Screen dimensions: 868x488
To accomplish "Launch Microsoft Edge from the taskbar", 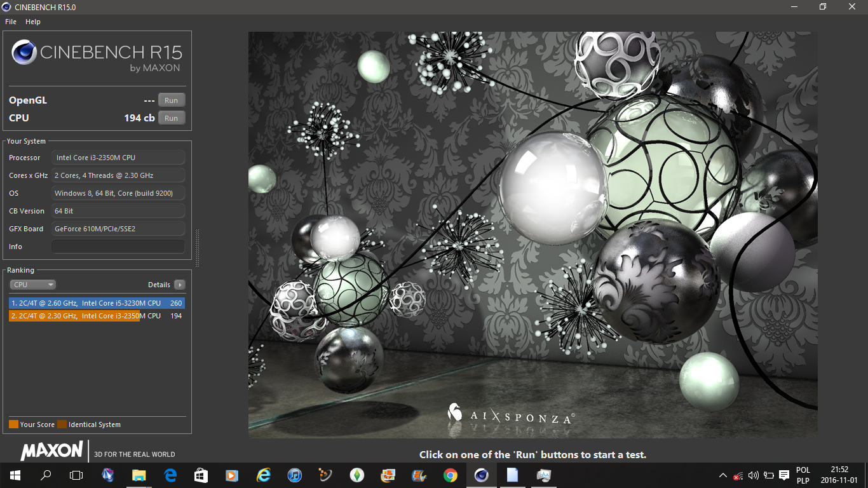I will coord(170,475).
